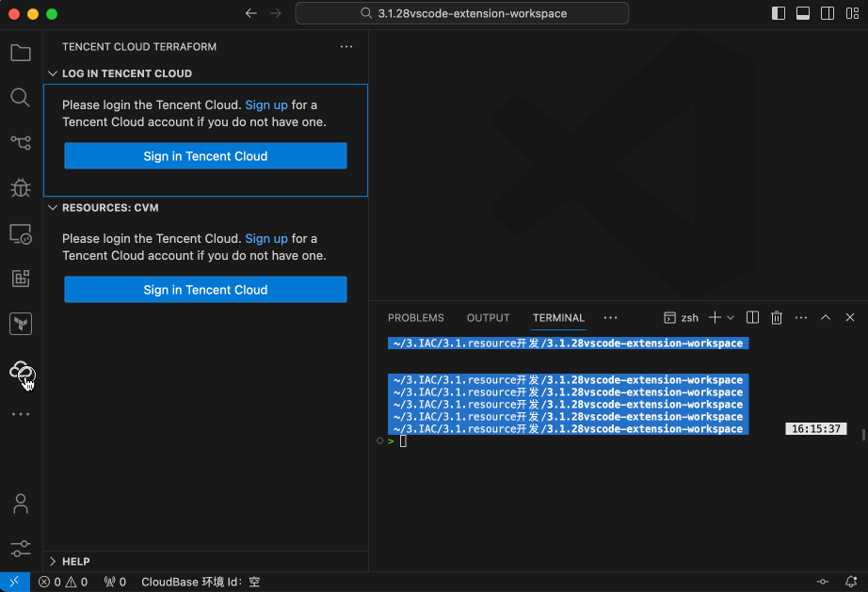Open the Accounts menu

(x=21, y=504)
